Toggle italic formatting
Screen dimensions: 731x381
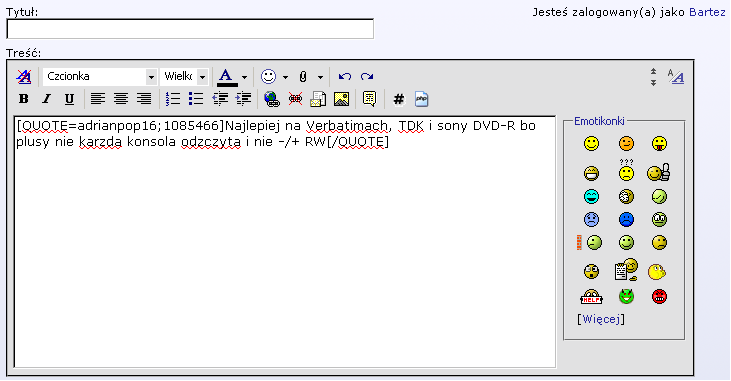click(x=46, y=99)
